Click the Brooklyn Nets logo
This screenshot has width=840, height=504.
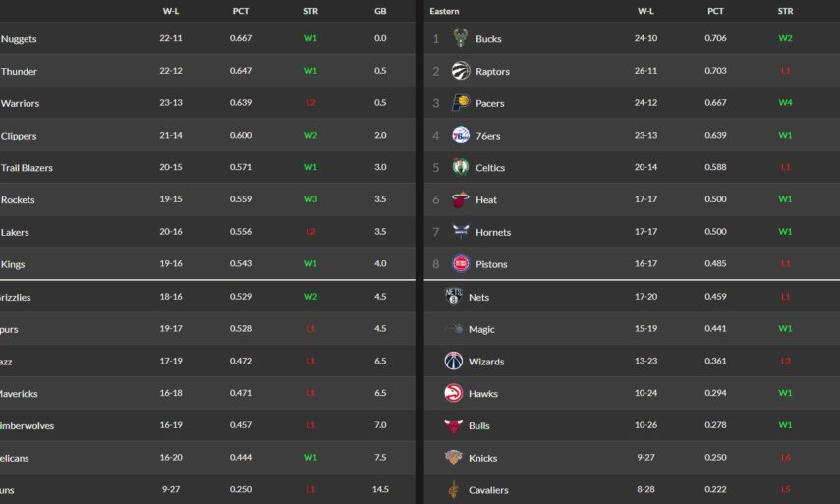[453, 297]
